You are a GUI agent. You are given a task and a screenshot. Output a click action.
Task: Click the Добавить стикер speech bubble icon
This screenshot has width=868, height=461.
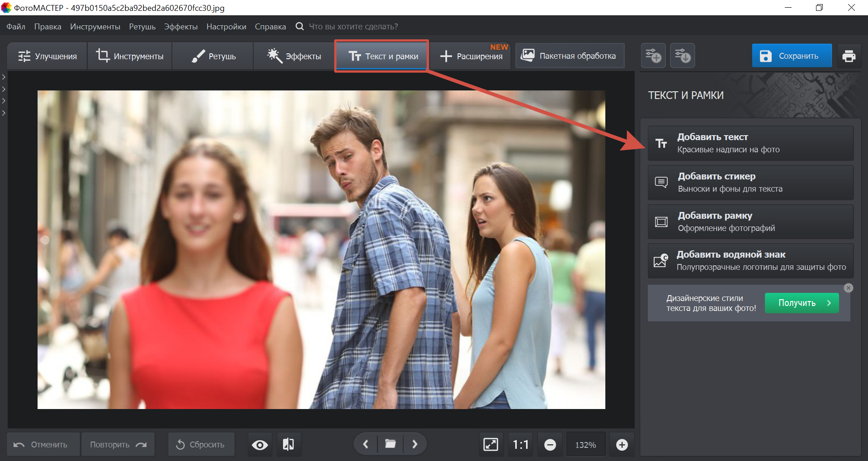[661, 183]
